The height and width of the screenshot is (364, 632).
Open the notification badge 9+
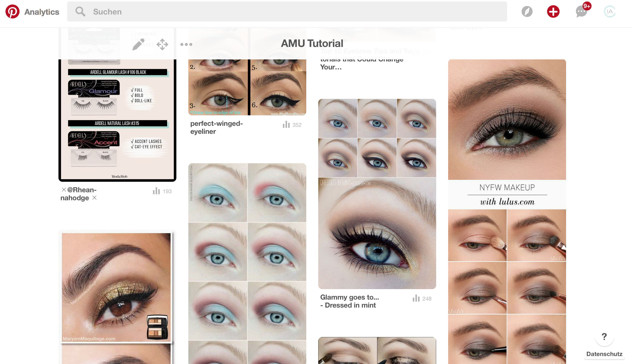click(587, 6)
